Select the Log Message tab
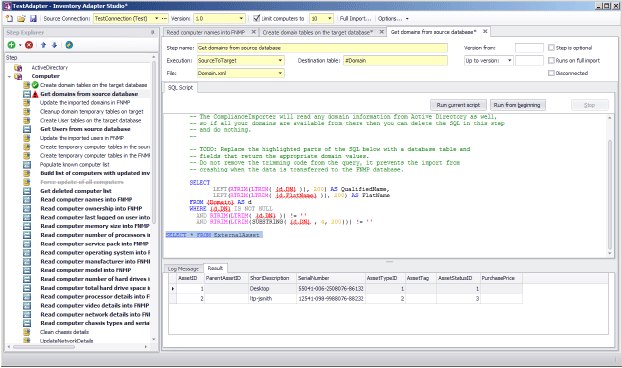The height and width of the screenshot is (368, 622). click(183, 269)
